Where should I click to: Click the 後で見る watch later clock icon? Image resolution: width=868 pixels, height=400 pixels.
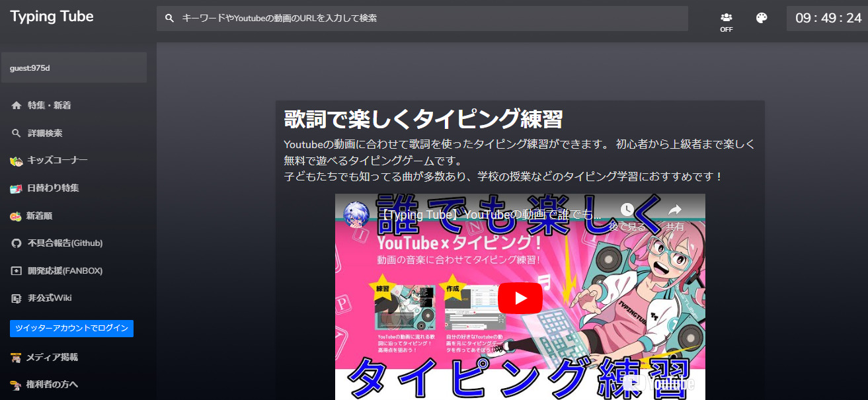click(627, 210)
